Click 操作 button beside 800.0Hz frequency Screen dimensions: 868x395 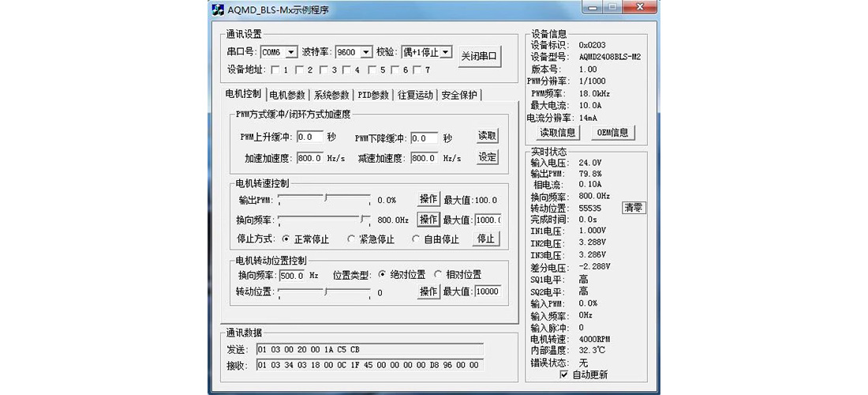point(428,220)
